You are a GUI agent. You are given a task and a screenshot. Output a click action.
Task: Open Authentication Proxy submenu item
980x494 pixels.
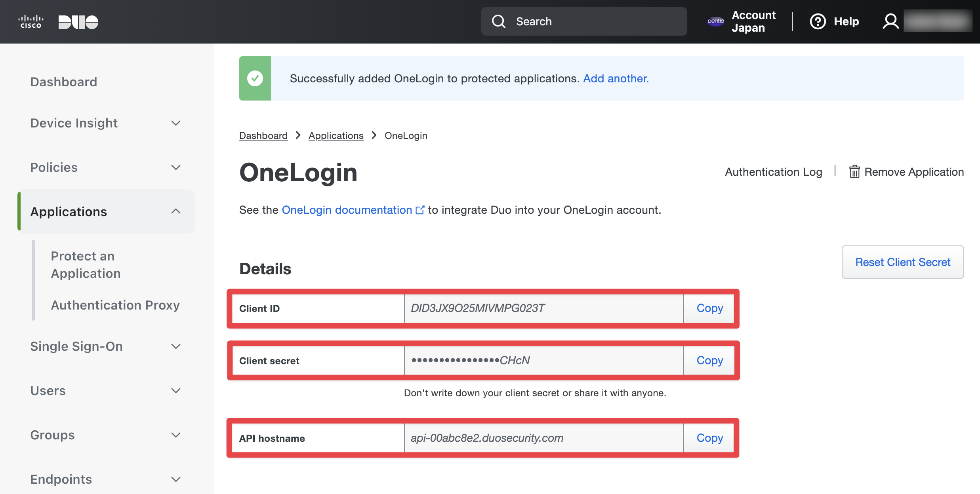(115, 305)
